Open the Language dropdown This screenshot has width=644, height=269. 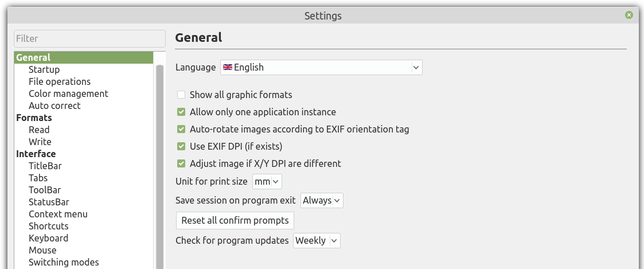point(321,67)
